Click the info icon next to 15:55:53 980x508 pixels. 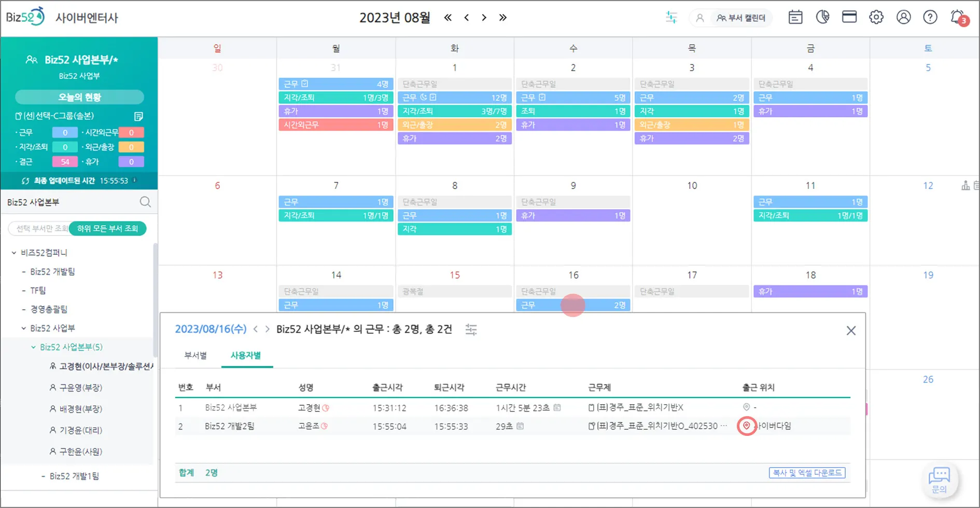click(135, 180)
